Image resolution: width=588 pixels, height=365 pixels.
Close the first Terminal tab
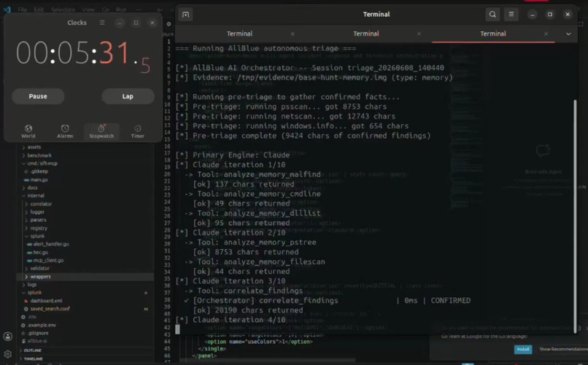tap(293, 34)
